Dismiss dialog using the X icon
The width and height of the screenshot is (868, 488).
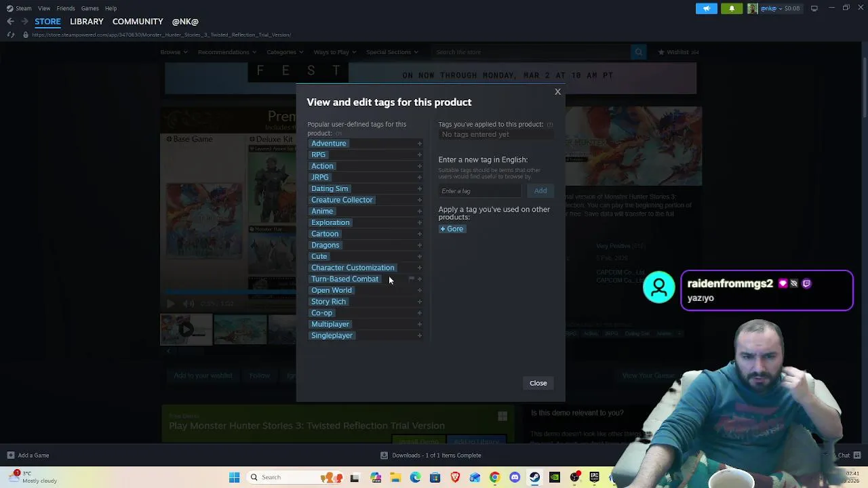(557, 91)
